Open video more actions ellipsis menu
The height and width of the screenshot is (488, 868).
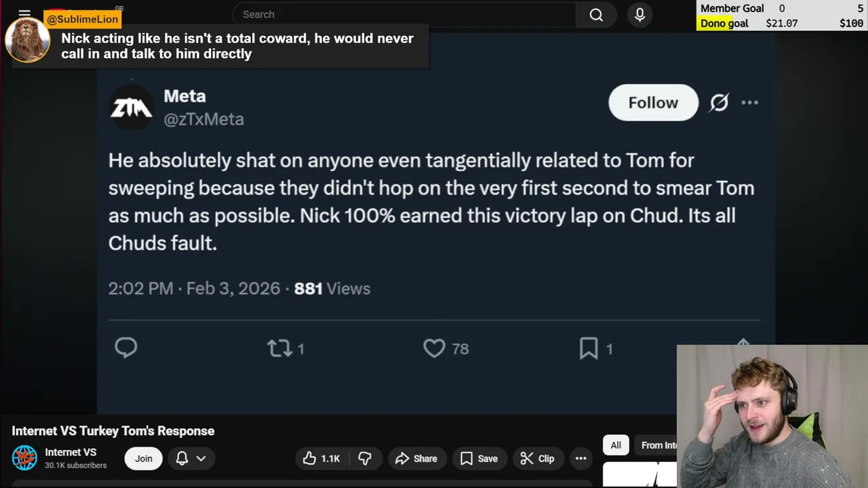click(581, 459)
